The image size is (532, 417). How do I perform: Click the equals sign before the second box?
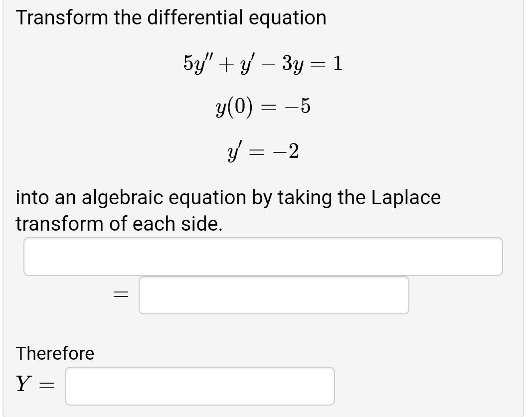[120, 295]
